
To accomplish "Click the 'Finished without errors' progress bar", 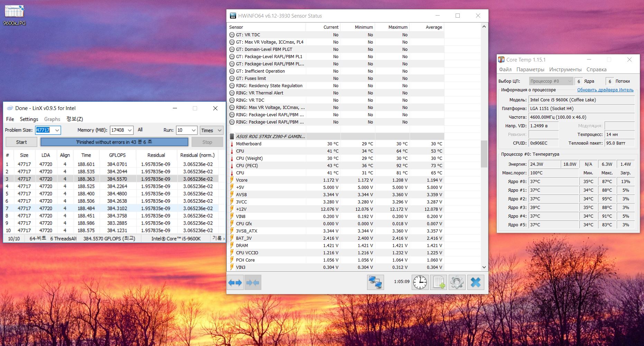I will 114,142.
